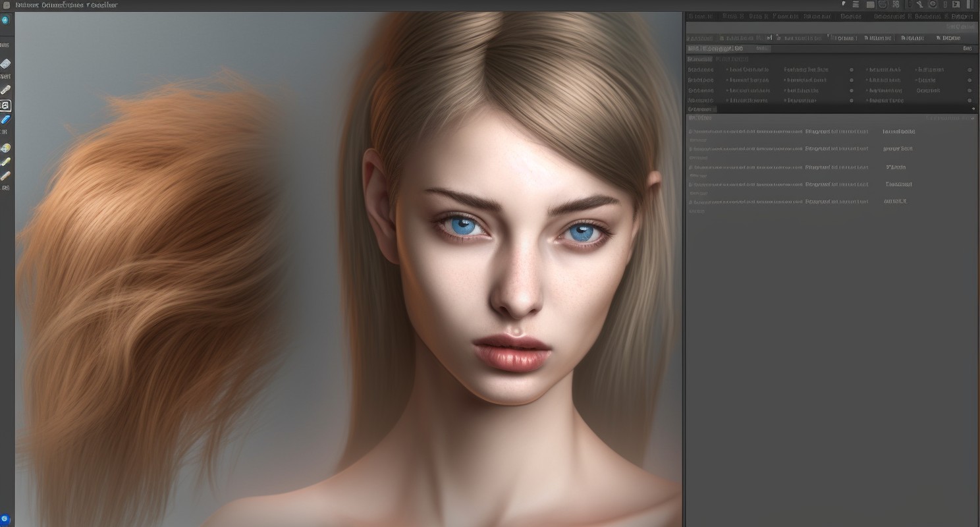Image resolution: width=980 pixels, height=527 pixels.
Task: Choose the yellow-green paint bucket tool icon
Action: [x=5, y=148]
